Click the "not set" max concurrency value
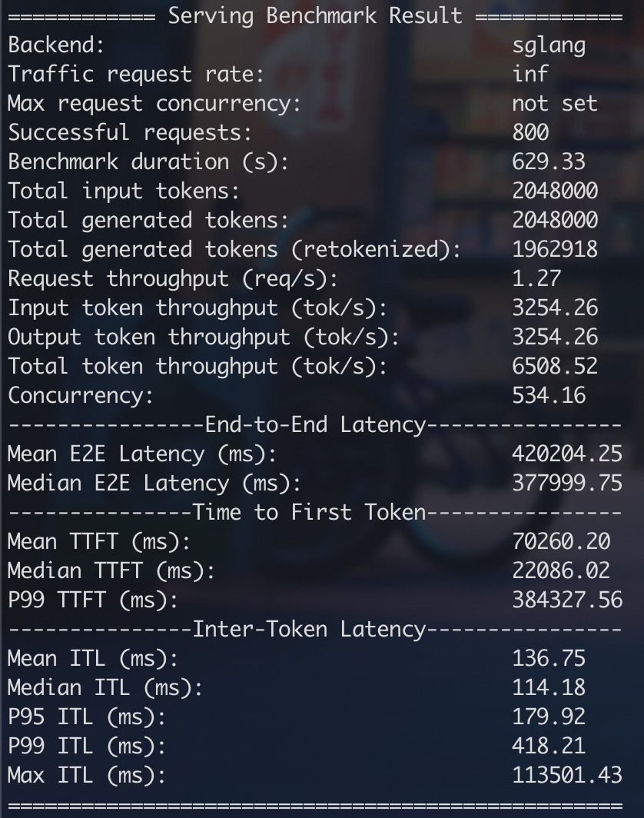The height and width of the screenshot is (818, 644). pyautogui.click(x=554, y=103)
